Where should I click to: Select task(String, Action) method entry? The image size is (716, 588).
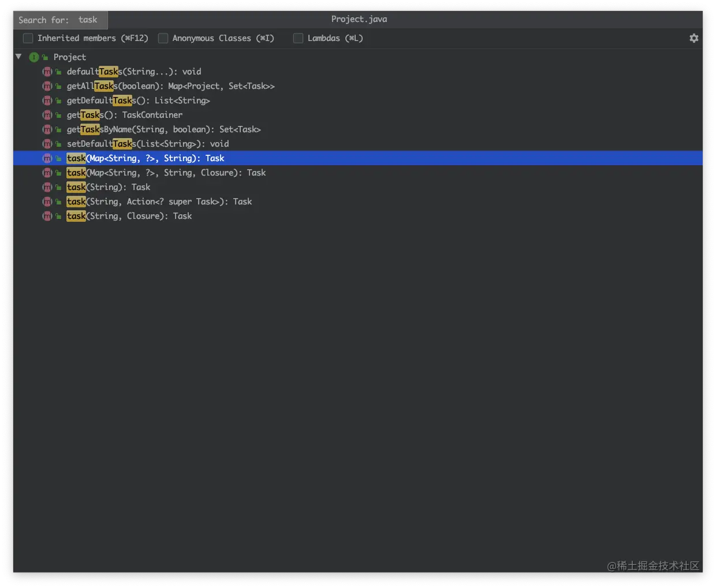click(159, 202)
